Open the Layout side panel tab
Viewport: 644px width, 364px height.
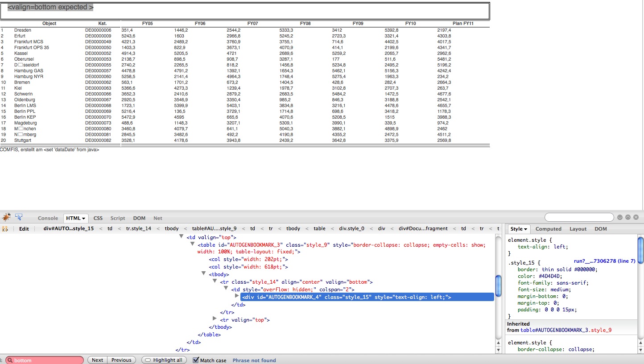tap(578, 229)
